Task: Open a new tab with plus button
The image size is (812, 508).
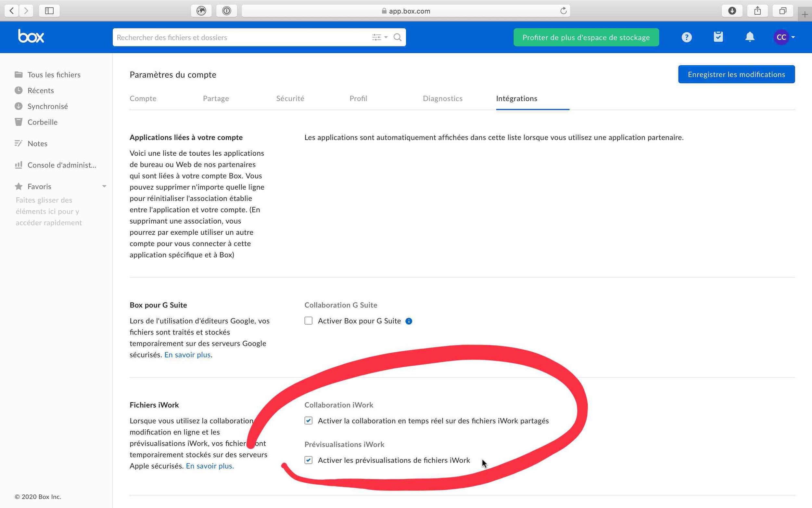Action: [805, 14]
